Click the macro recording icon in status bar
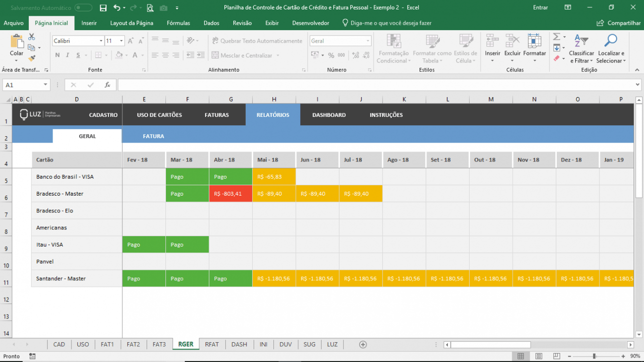Viewport: 644px width, 362px height. pos(32,356)
